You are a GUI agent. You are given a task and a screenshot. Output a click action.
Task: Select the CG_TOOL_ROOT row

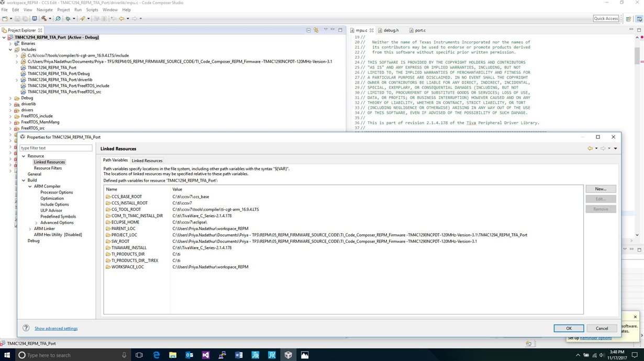pos(343,209)
